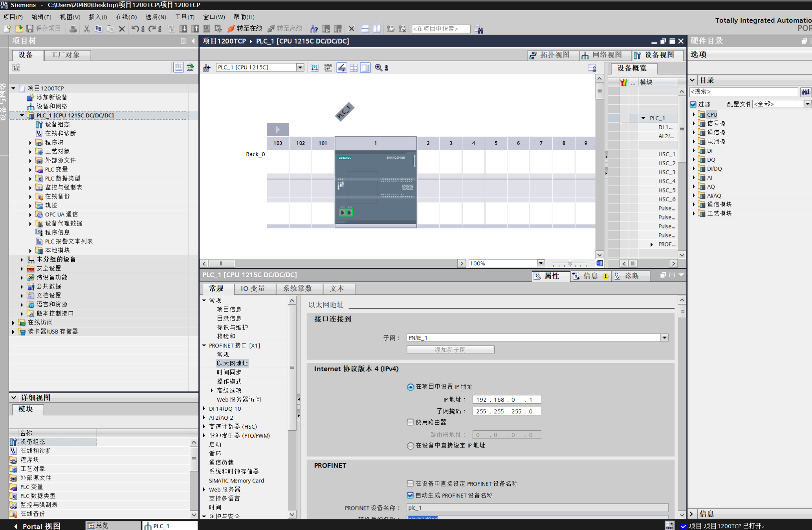
Task: Click the IP address input field
Action: point(506,400)
